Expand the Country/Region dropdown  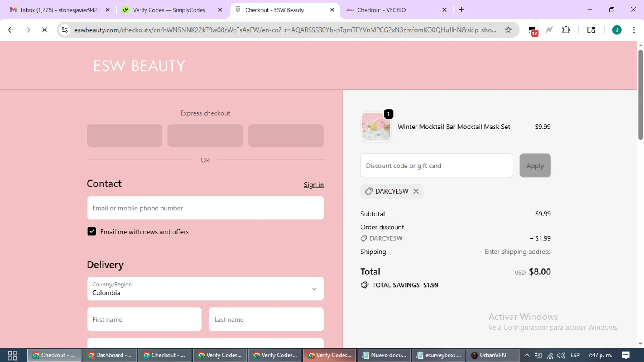click(x=205, y=289)
